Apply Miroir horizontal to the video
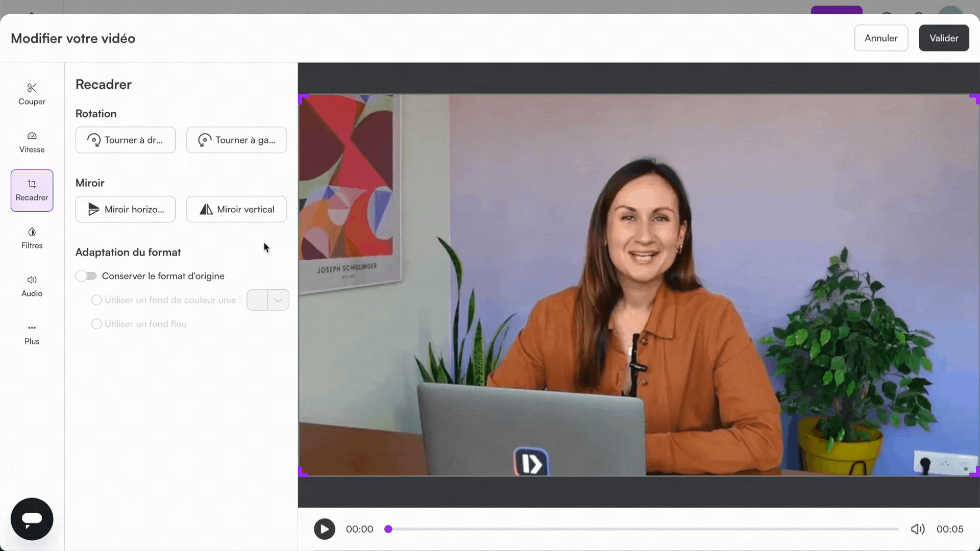 point(125,209)
